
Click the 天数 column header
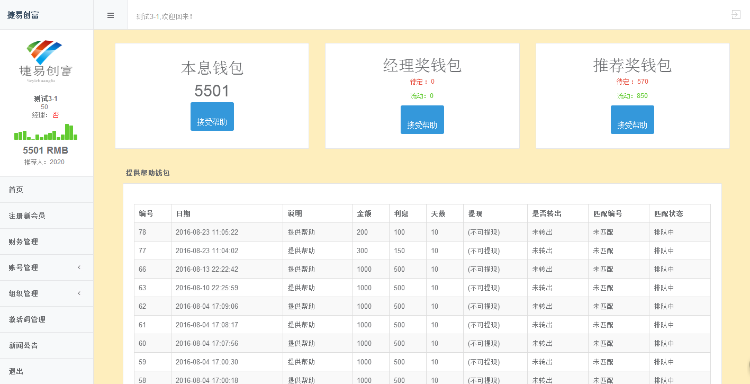[438, 214]
